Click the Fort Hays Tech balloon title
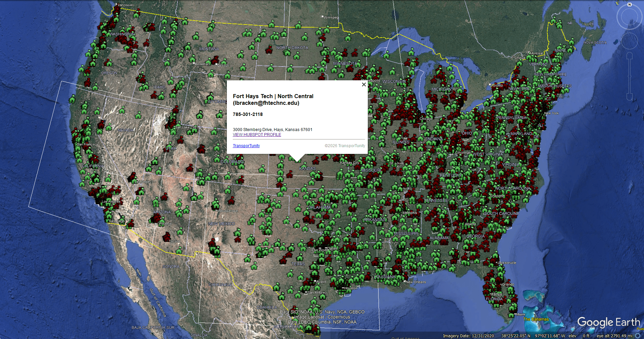This screenshot has height=339, width=644. (273, 99)
